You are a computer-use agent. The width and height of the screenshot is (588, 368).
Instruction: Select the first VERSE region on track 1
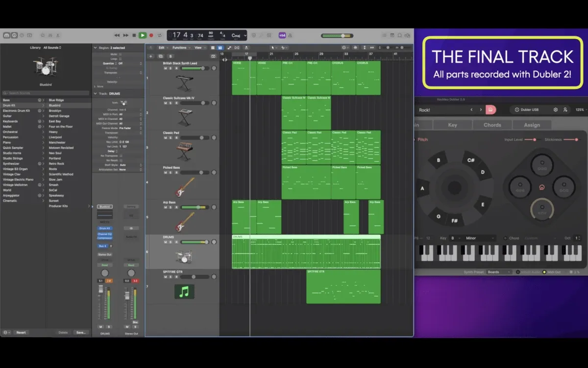pos(244,78)
